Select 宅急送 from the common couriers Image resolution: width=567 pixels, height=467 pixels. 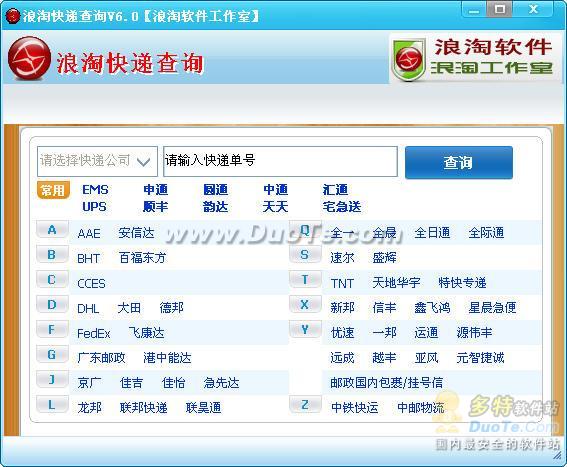click(x=342, y=207)
